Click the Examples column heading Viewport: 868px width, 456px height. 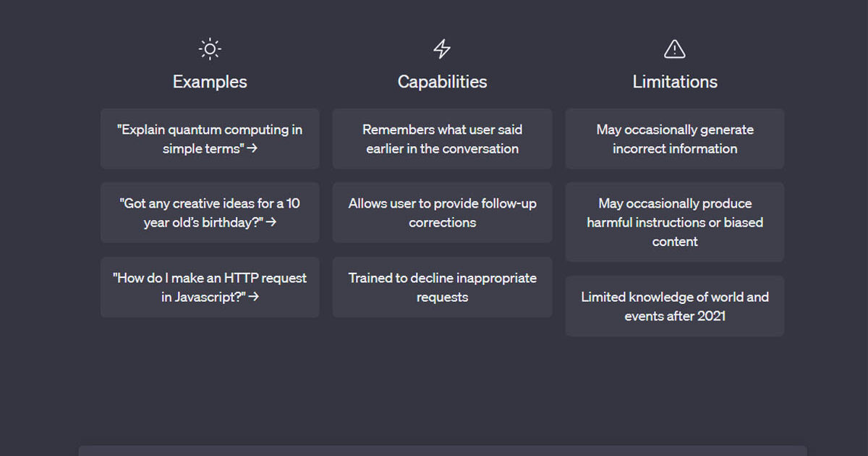210,82
